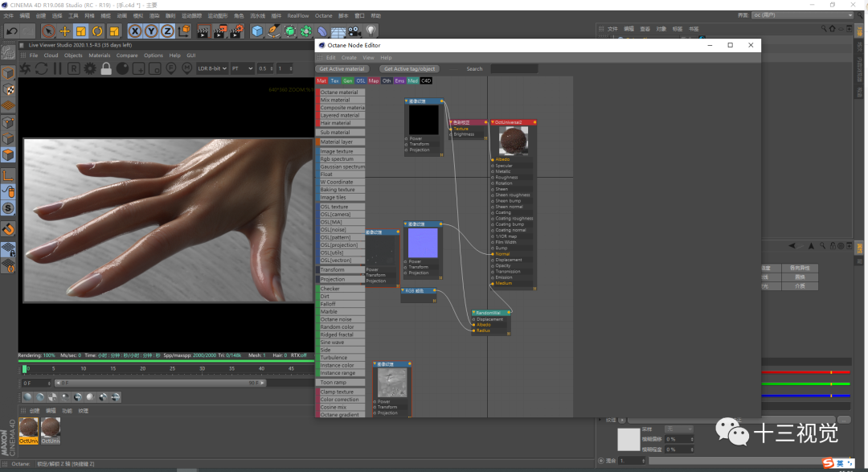868x472 pixels.
Task: Open the LDR 8-bit dropdown
Action: point(212,68)
